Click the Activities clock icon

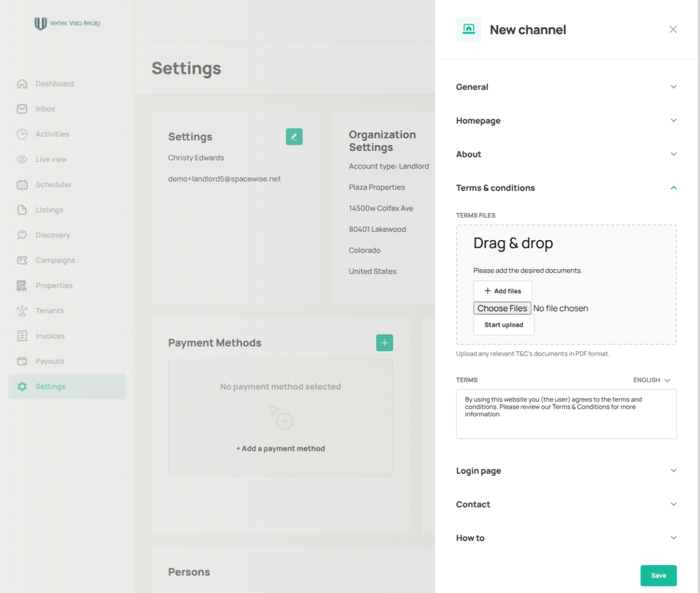22,134
